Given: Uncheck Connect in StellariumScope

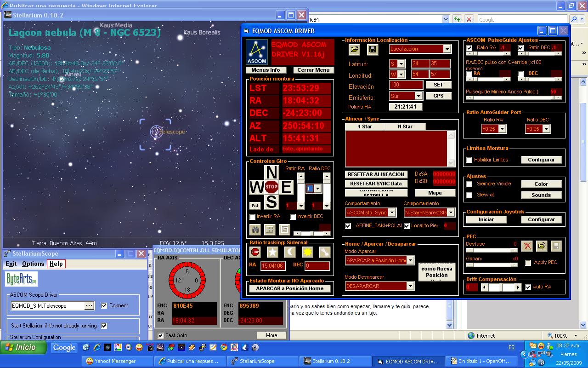Looking at the screenshot, I should click(104, 305).
